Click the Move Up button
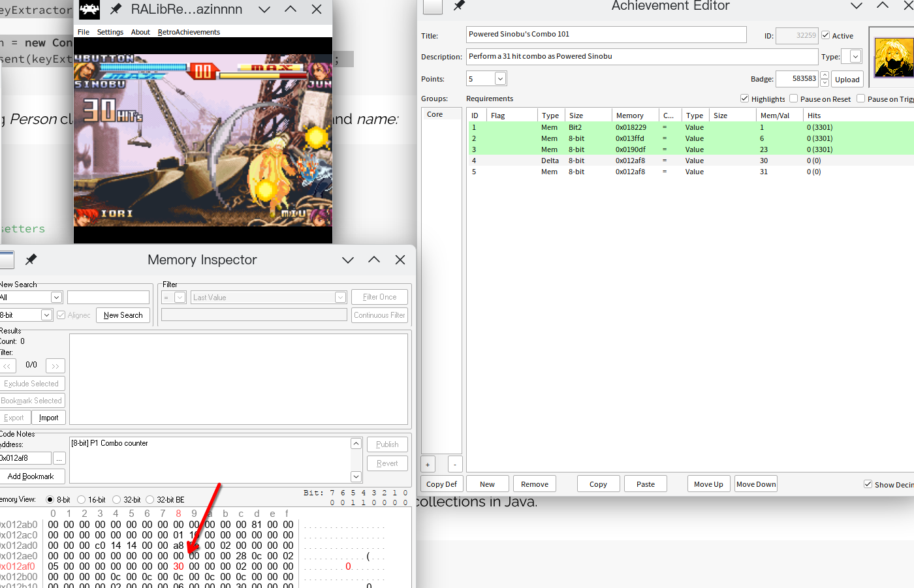This screenshot has height=588, width=914. (708, 484)
